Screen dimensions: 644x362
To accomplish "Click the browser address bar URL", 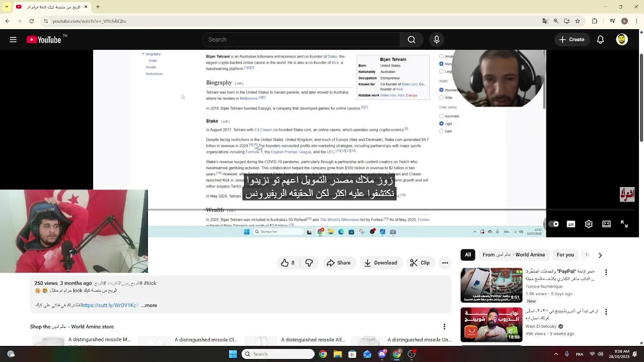I will [90, 21].
